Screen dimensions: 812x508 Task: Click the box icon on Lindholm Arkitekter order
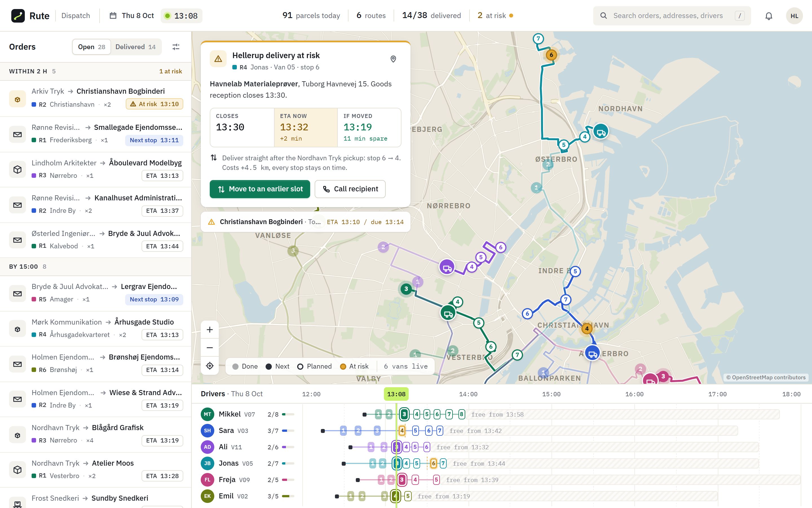(x=17, y=170)
